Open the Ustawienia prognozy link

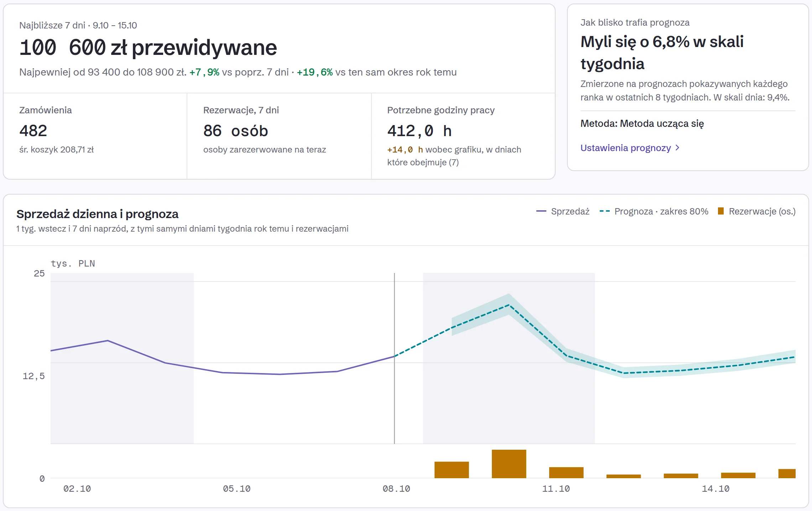click(630, 148)
